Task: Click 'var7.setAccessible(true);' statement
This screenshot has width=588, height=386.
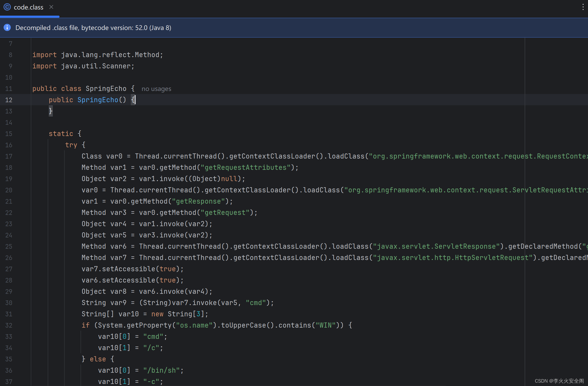Action: click(133, 269)
